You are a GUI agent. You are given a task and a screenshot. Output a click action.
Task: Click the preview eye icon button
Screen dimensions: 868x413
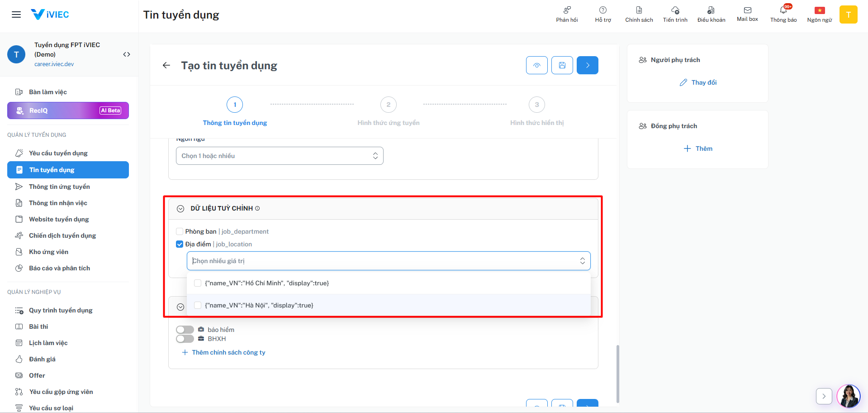point(537,65)
